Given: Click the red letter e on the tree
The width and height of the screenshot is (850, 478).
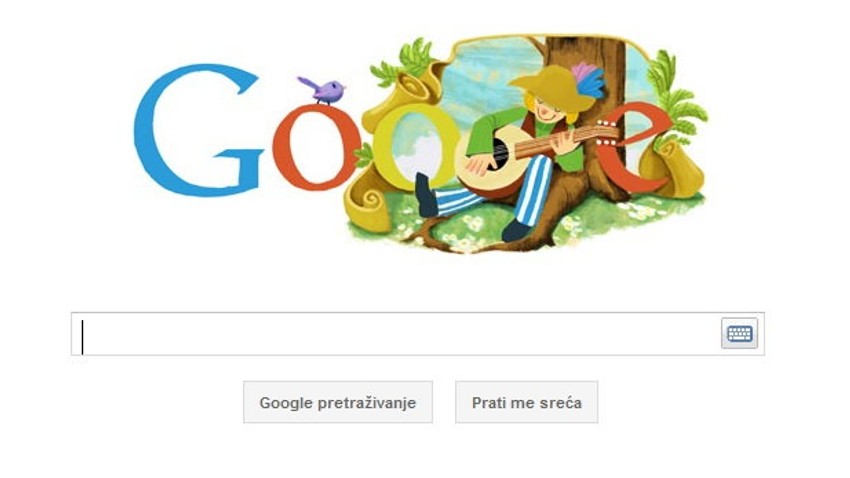Looking at the screenshot, I should click(633, 146).
